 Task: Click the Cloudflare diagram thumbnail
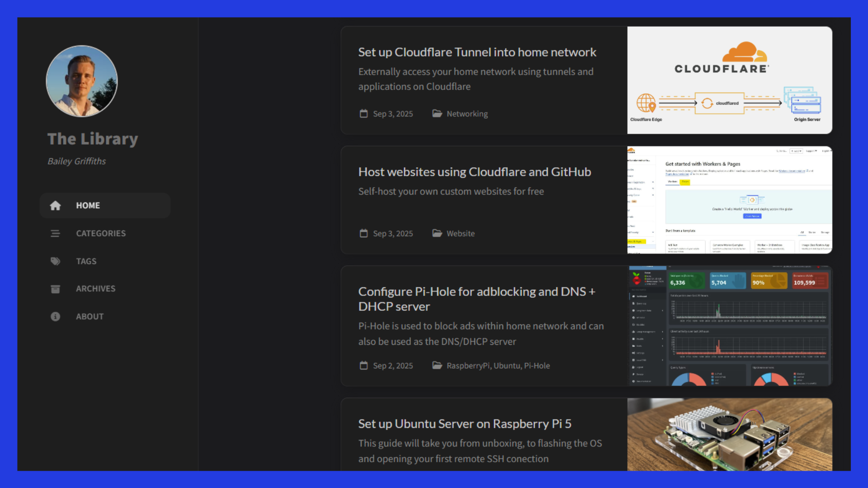point(729,80)
